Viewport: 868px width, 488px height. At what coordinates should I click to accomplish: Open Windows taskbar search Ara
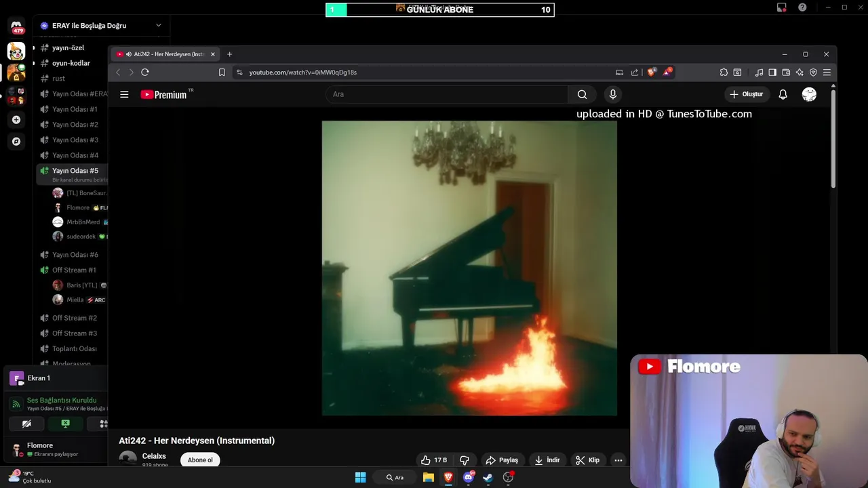click(395, 477)
